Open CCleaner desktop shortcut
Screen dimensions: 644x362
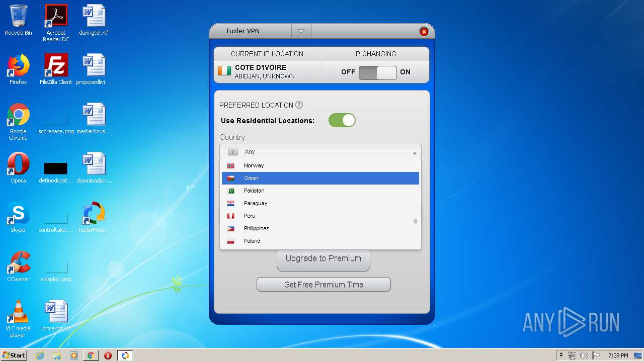[x=18, y=266]
